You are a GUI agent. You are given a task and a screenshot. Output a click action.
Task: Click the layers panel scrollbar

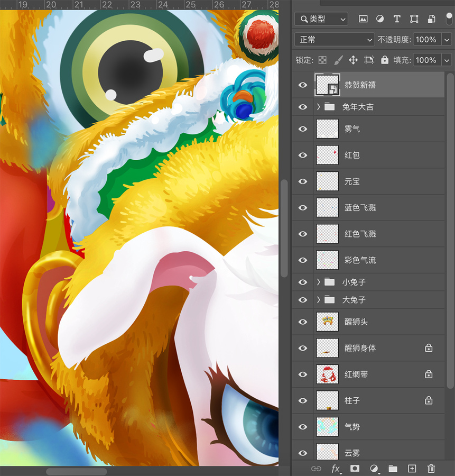click(450, 231)
